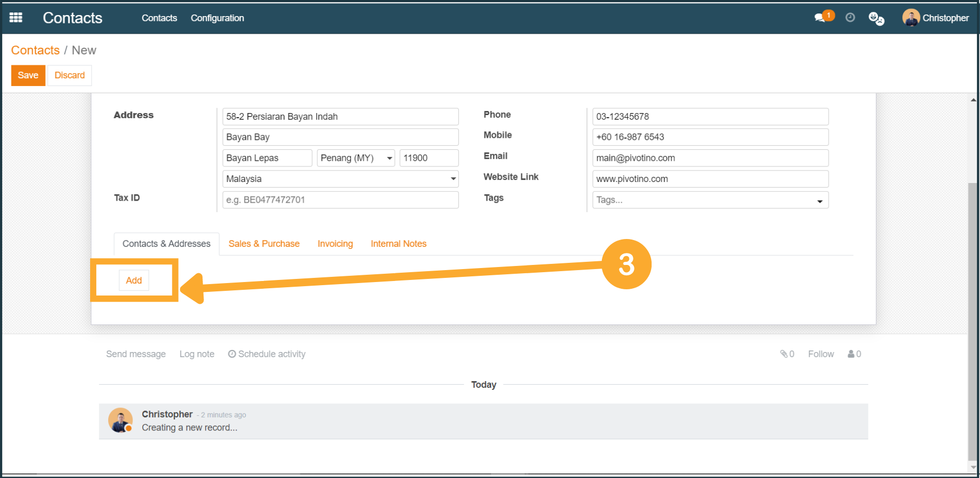The height and width of the screenshot is (478, 980).
Task: Expand the Penang (MY) state dropdown
Action: (x=389, y=158)
